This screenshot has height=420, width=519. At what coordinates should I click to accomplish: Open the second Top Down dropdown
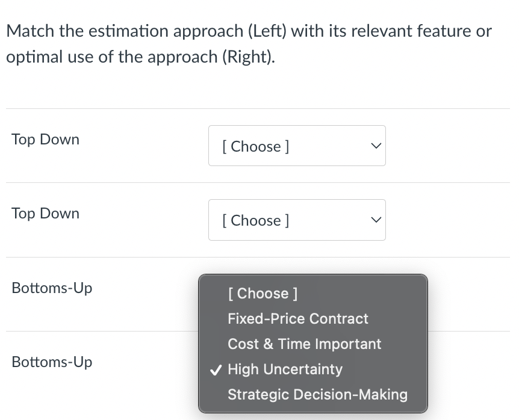tap(297, 220)
